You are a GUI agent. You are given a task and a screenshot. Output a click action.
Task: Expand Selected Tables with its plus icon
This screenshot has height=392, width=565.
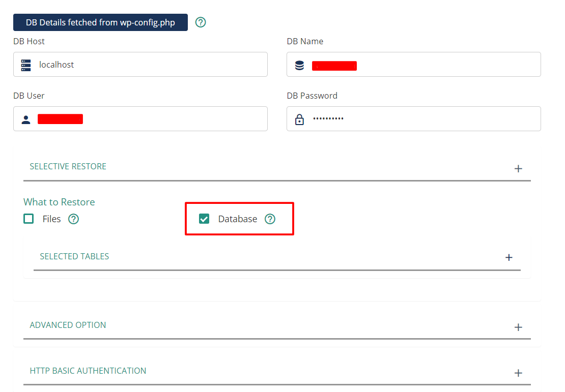509,257
